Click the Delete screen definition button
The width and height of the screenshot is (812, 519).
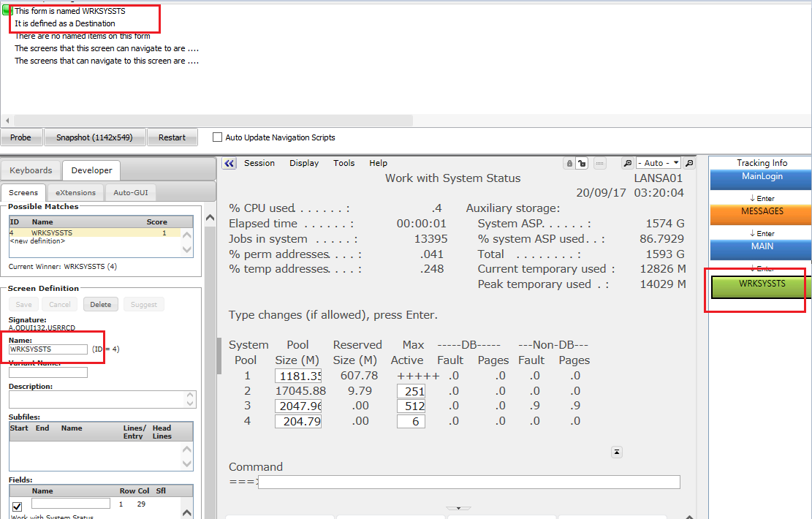pyautogui.click(x=101, y=304)
